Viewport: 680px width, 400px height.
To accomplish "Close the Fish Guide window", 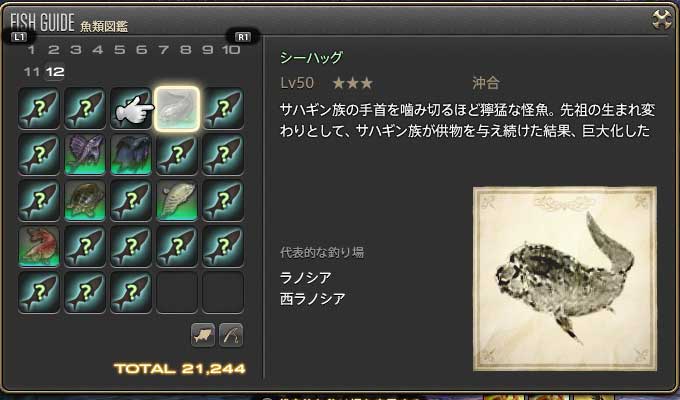I will (x=662, y=20).
